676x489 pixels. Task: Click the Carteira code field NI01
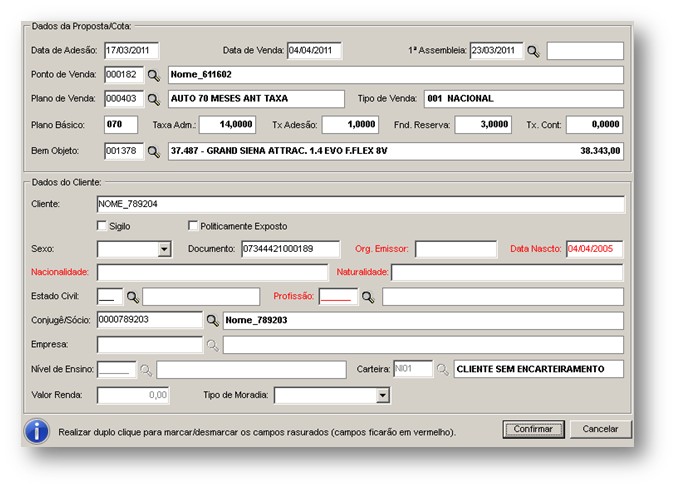pyautogui.click(x=413, y=369)
